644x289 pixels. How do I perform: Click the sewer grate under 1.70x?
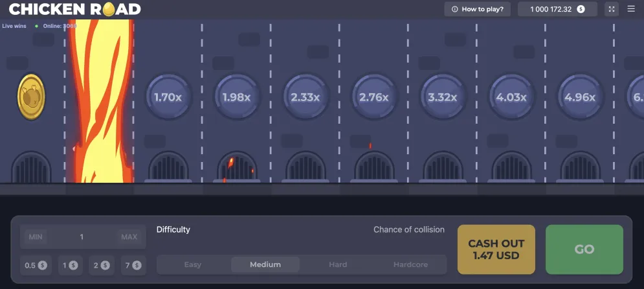pyautogui.click(x=168, y=167)
